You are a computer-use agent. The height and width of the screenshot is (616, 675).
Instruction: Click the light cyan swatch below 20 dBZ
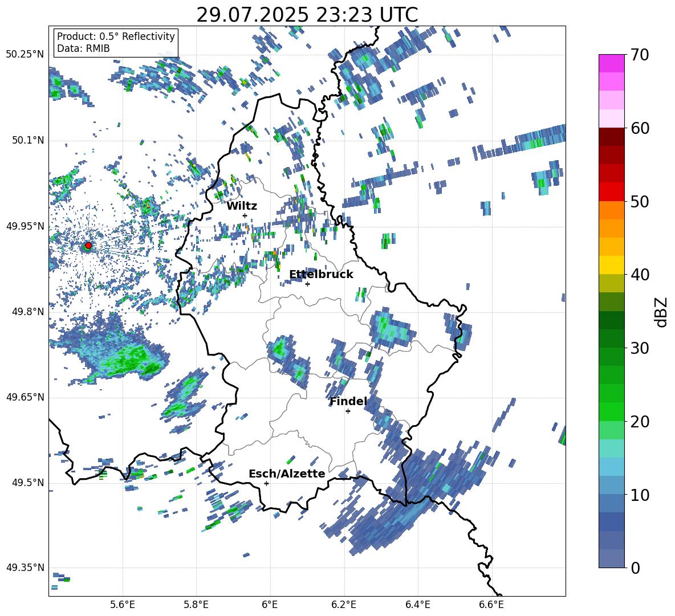tap(611, 448)
